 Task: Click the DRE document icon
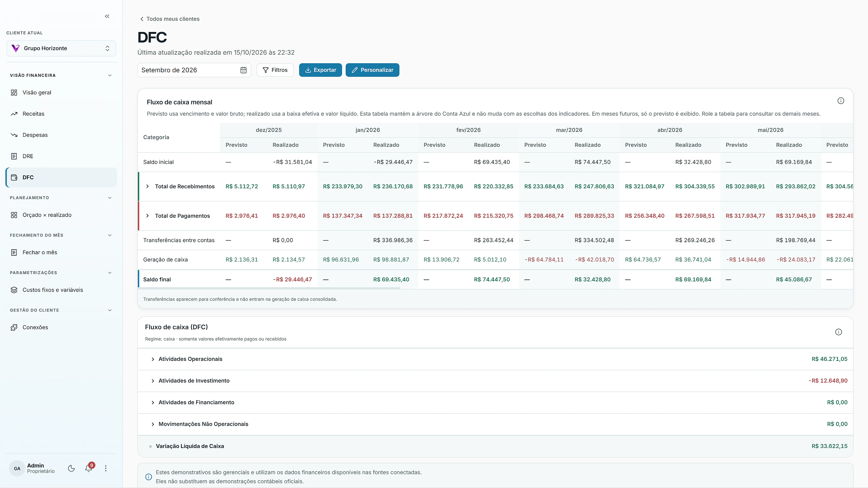pos(14,156)
